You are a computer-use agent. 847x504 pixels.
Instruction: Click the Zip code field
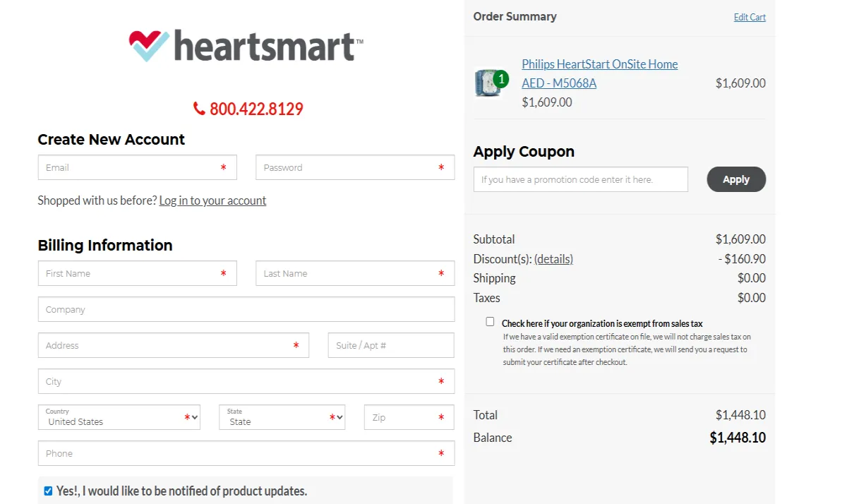[409, 417]
